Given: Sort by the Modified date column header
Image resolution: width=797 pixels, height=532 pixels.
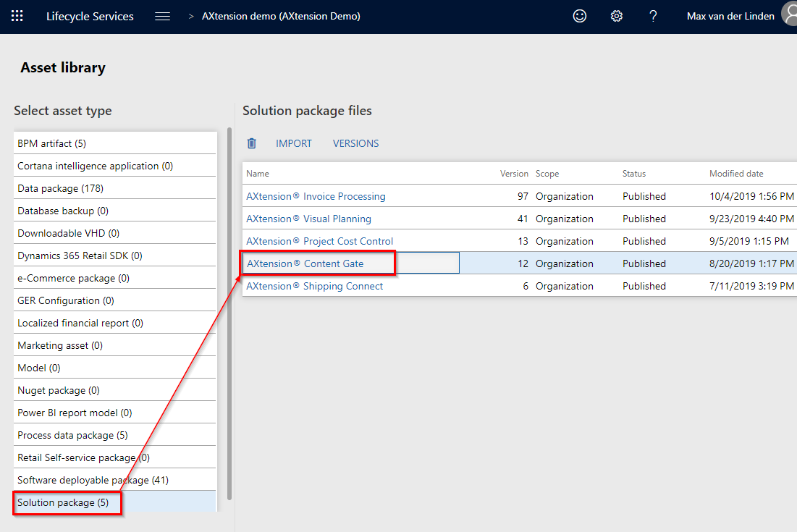Looking at the screenshot, I should point(735,174).
